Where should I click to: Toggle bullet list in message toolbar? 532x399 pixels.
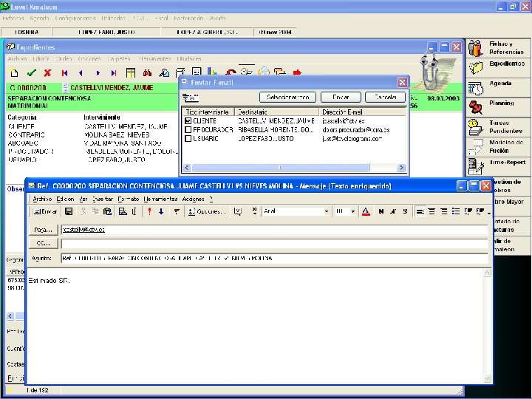pos(456,211)
